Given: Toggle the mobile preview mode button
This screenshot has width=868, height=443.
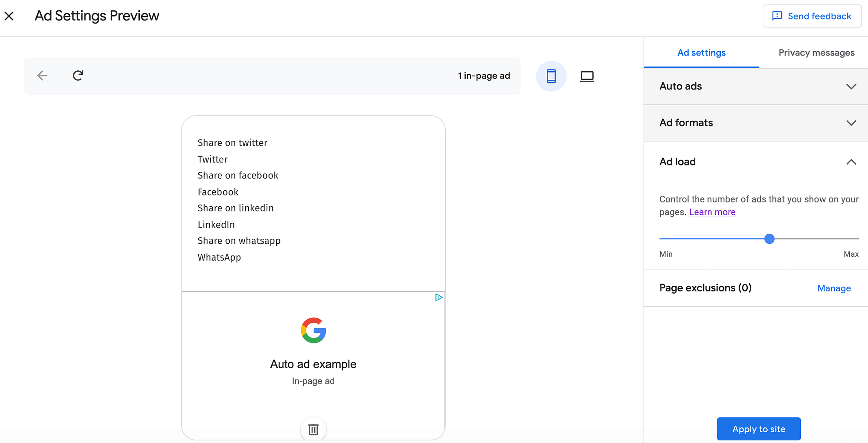Looking at the screenshot, I should tap(551, 76).
